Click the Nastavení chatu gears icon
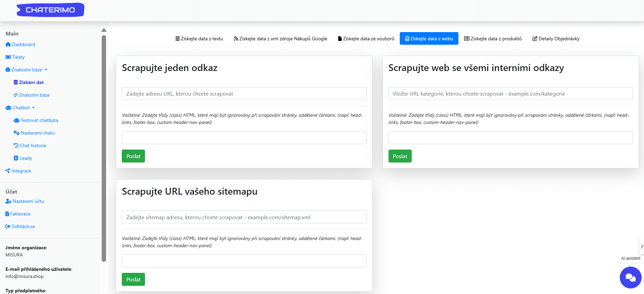644x294 pixels. (x=16, y=133)
